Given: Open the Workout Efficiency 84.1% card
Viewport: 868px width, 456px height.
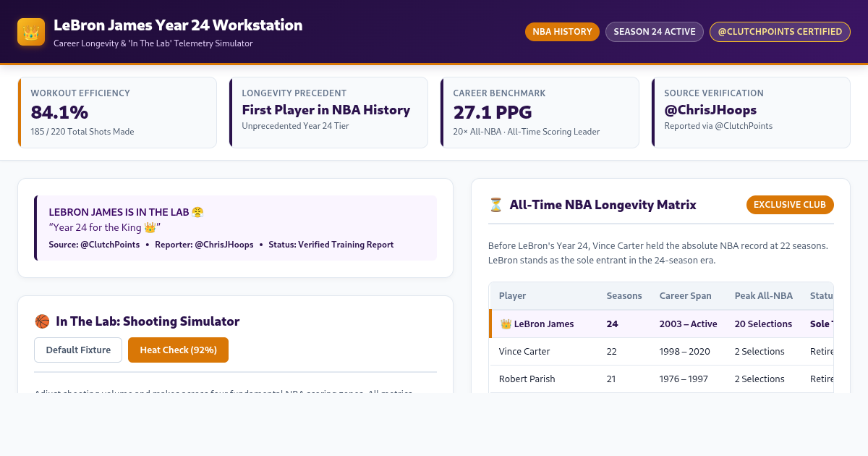Looking at the screenshot, I should click(x=117, y=113).
